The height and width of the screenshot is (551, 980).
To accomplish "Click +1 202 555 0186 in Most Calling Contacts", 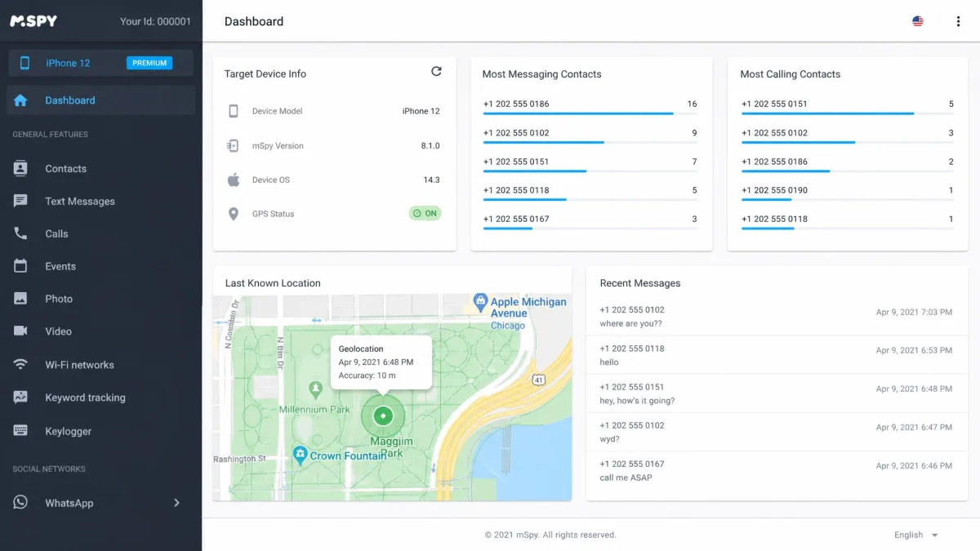I will tap(774, 162).
